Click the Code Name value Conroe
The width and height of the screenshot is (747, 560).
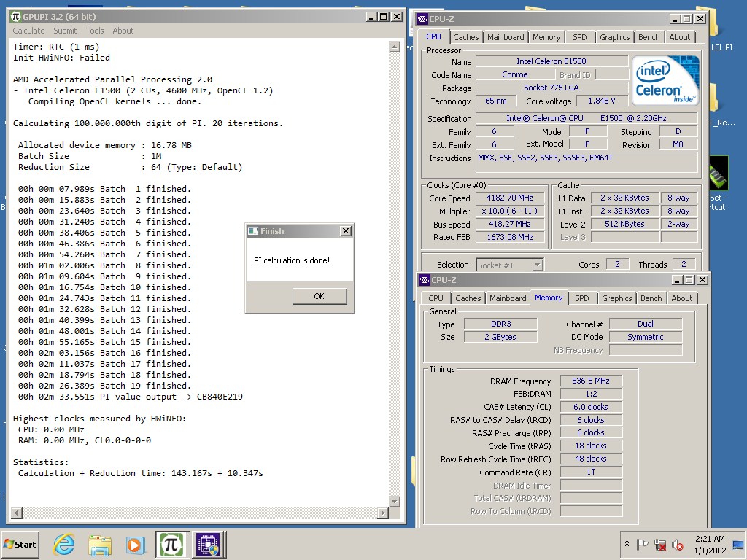point(515,74)
